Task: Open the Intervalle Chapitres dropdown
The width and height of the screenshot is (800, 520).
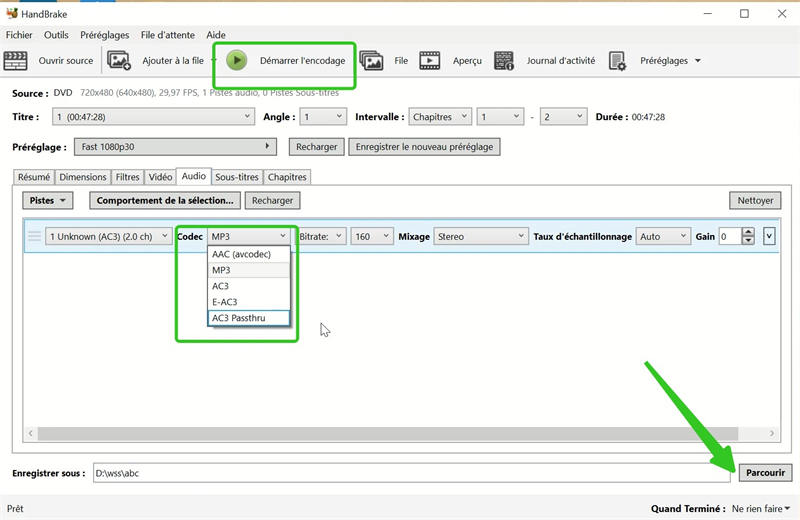Action: point(440,117)
